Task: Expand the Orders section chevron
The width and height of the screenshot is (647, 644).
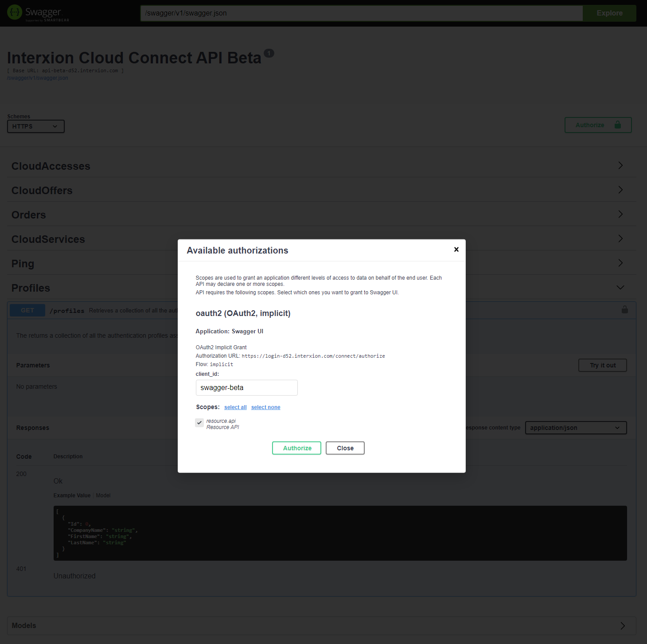Action: coord(620,214)
